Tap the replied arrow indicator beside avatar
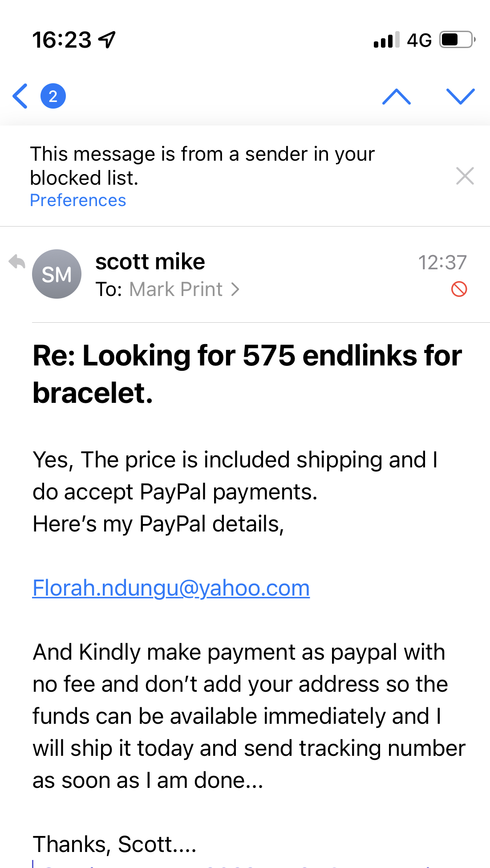Image resolution: width=490 pixels, height=868 pixels. (x=17, y=262)
